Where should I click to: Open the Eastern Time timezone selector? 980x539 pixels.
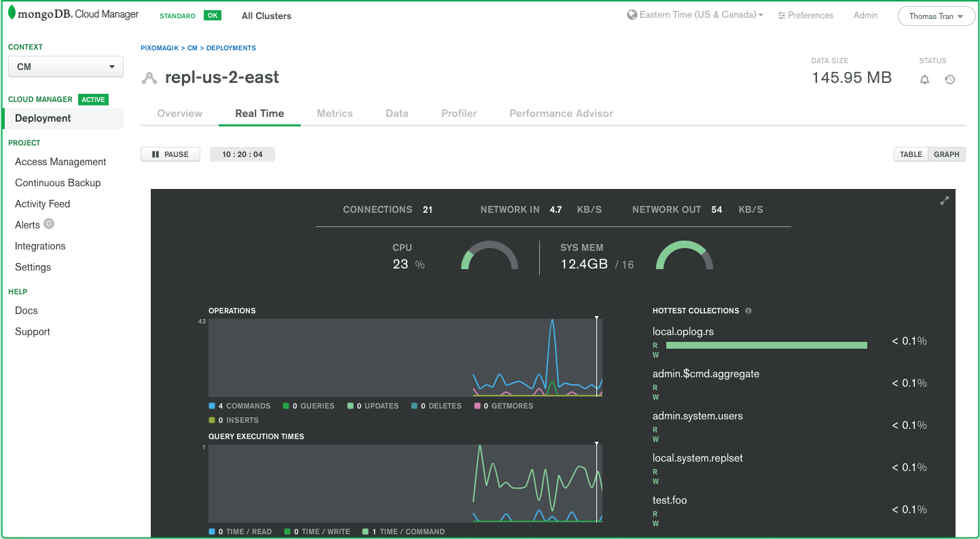[x=694, y=14]
